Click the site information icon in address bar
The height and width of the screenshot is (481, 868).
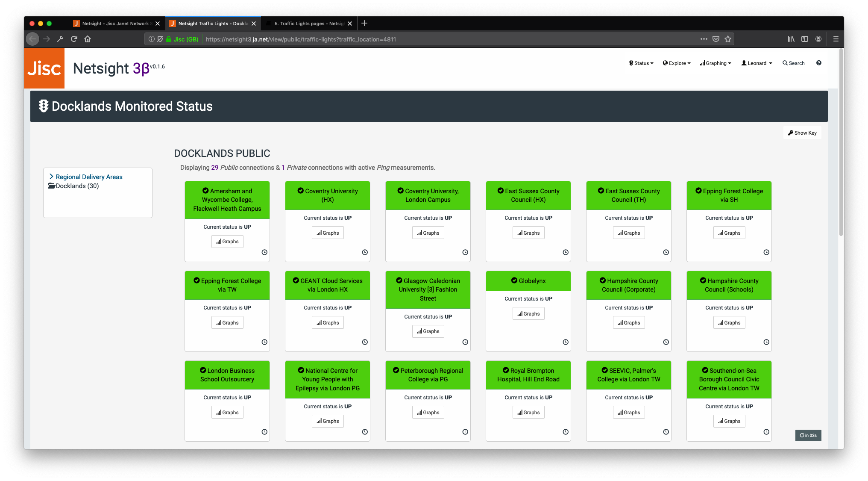tap(151, 39)
